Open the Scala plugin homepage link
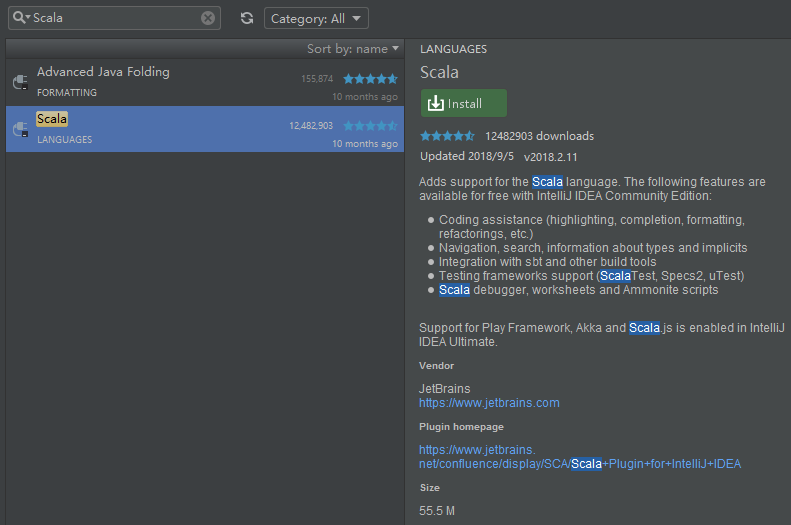The width and height of the screenshot is (791, 525). (580, 457)
